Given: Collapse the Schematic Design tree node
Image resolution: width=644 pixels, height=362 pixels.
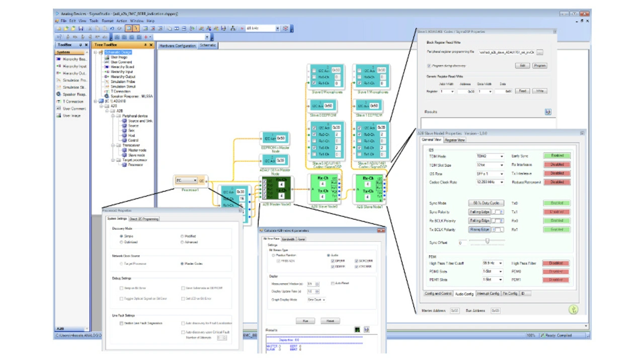Looking at the screenshot, I should pyautogui.click(x=96, y=52).
